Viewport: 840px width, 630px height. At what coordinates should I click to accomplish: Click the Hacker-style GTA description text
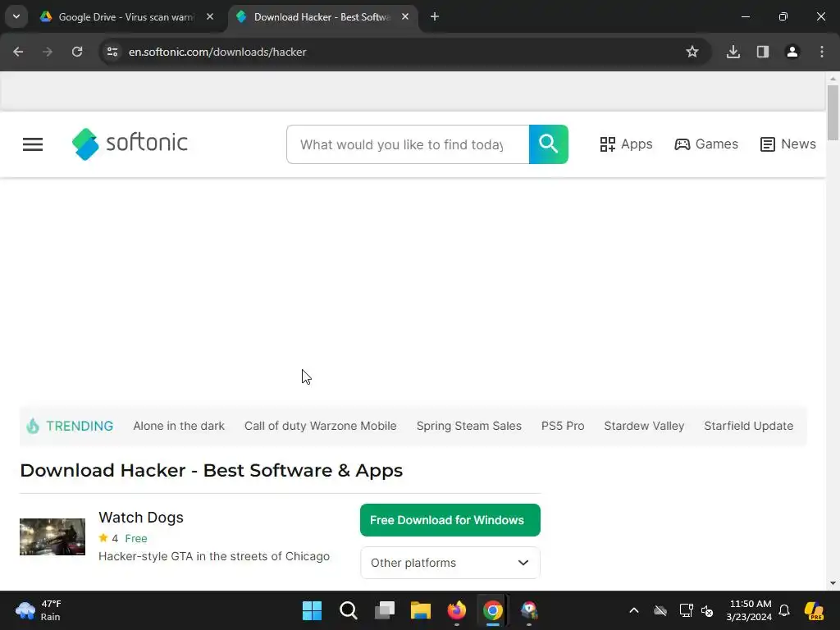[x=214, y=556]
